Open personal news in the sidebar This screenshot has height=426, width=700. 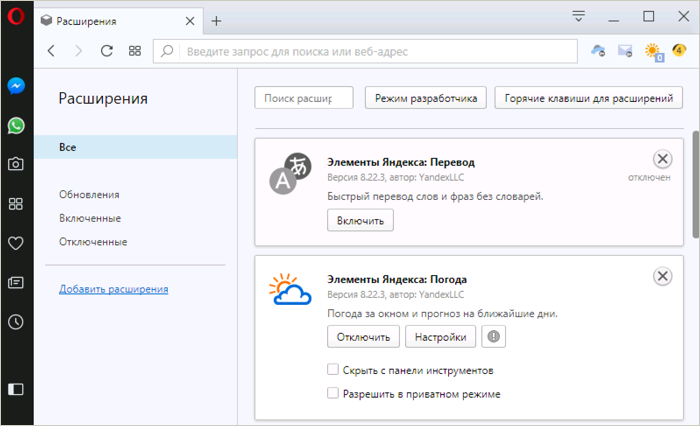(16, 282)
